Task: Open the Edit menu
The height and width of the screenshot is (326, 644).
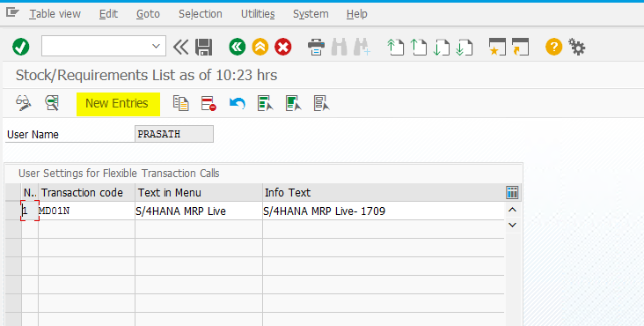Action: 108,14
